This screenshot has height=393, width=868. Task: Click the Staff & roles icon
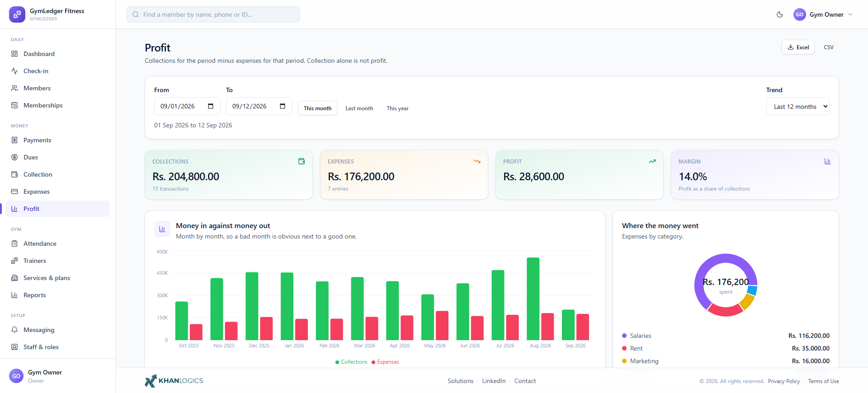pyautogui.click(x=14, y=347)
